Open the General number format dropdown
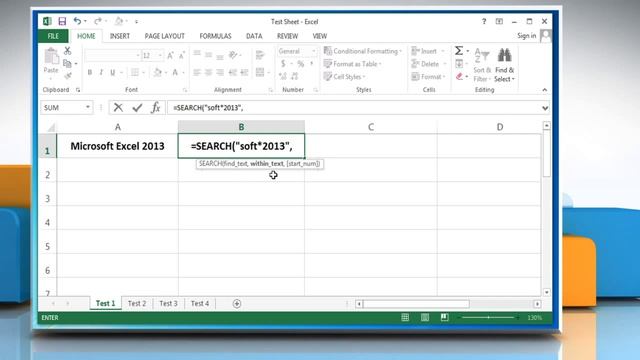640x360 pixels. pyautogui.click(x=313, y=51)
